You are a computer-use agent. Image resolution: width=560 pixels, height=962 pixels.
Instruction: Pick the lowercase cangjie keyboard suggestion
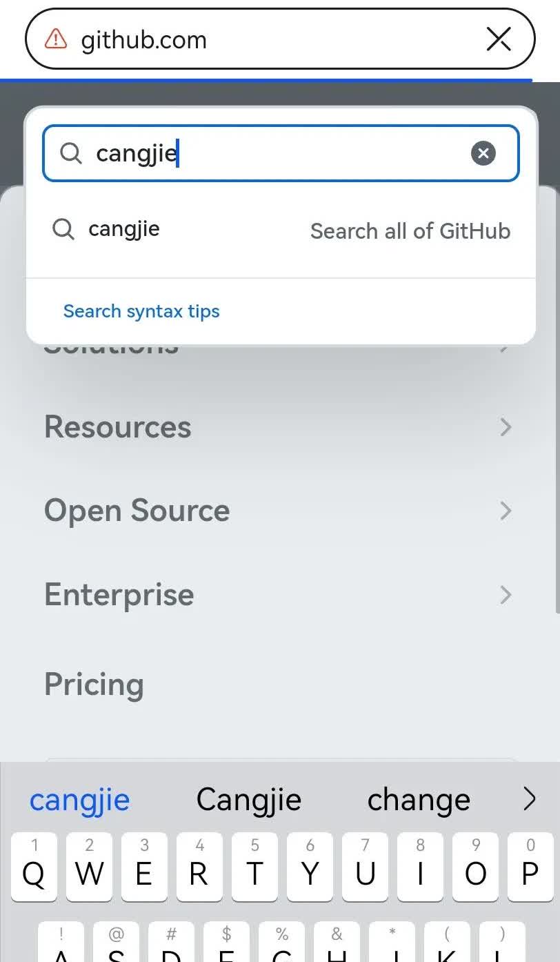click(x=80, y=800)
